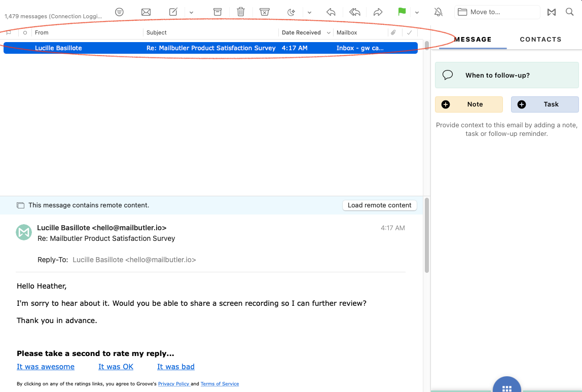The width and height of the screenshot is (582, 392).
Task: Open the blue grid apps button
Action: [506, 385]
